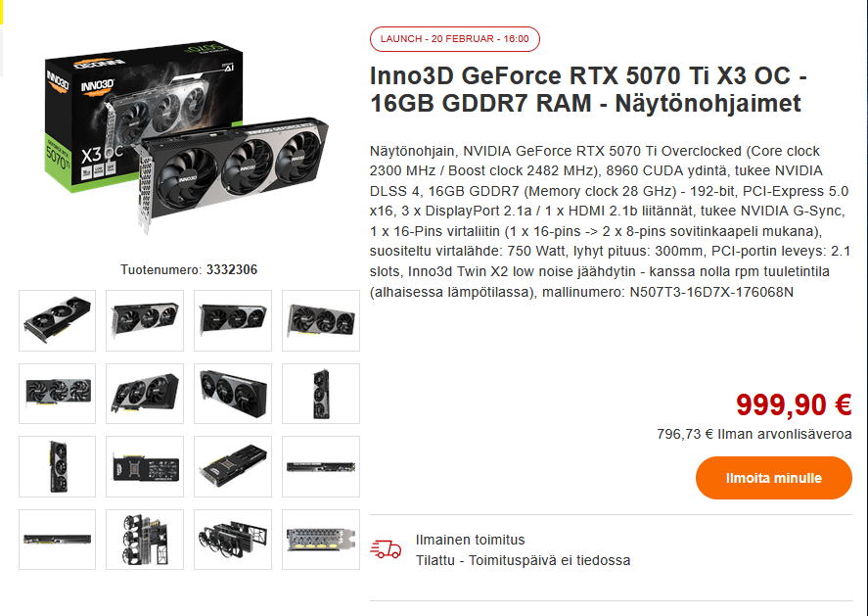868x616 pixels.
Task: Select the vertical standing card thumbnail
Action: [x=321, y=394]
